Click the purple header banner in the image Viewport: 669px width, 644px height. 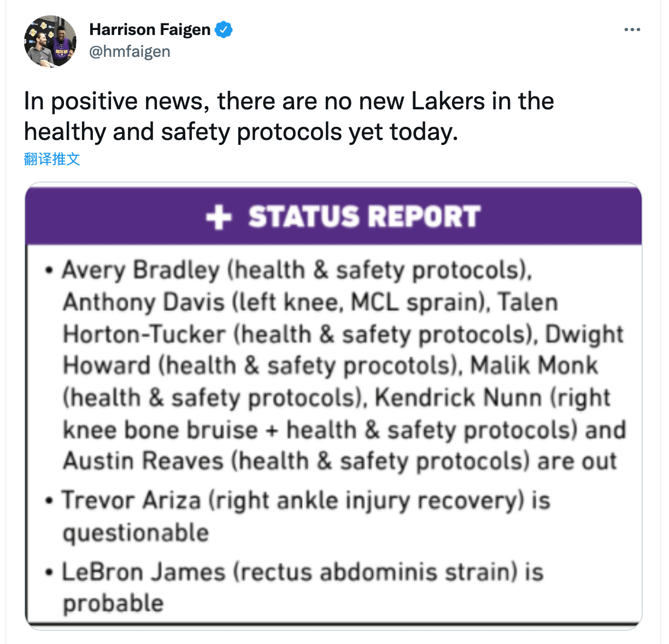coord(333,215)
